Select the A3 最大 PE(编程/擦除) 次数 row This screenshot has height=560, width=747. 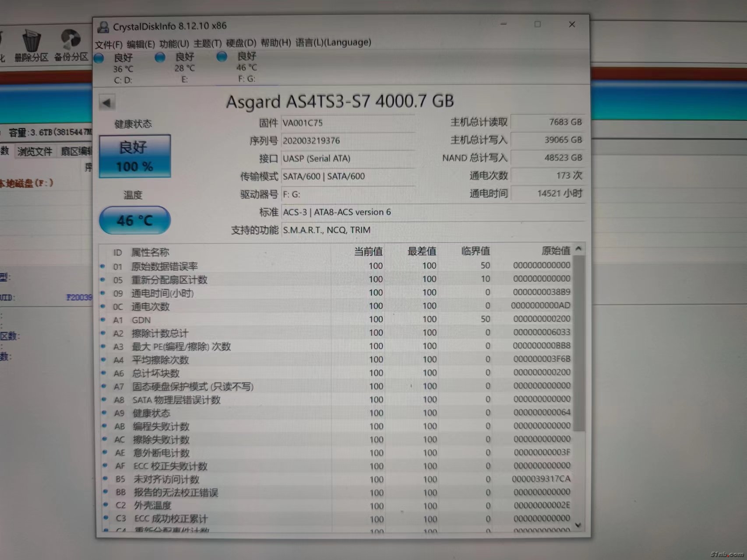(336, 346)
